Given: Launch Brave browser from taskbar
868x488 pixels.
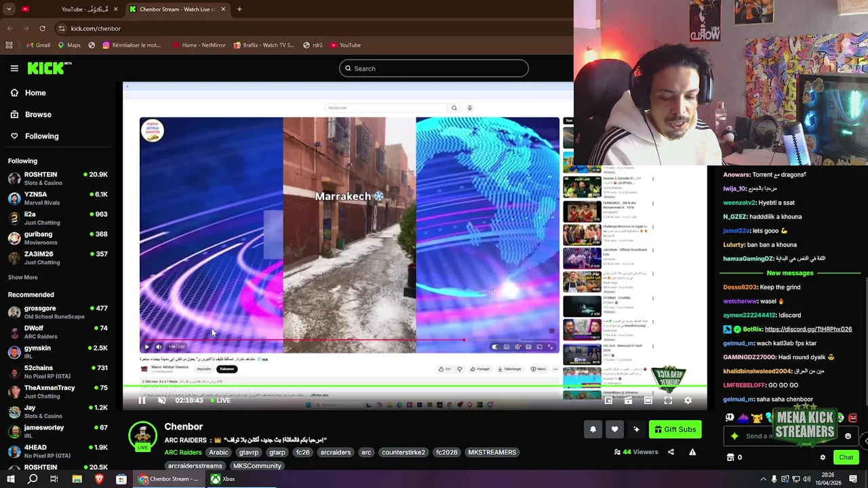Looking at the screenshot, I should pyautogui.click(x=99, y=479).
